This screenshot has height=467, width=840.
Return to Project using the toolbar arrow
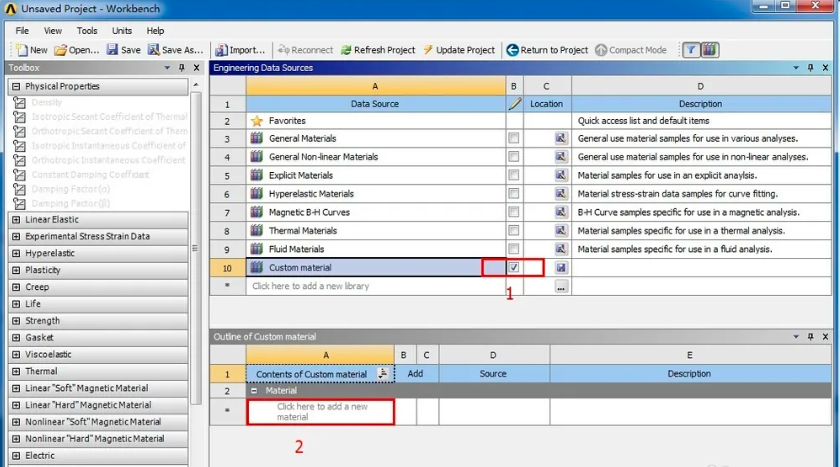(x=547, y=50)
